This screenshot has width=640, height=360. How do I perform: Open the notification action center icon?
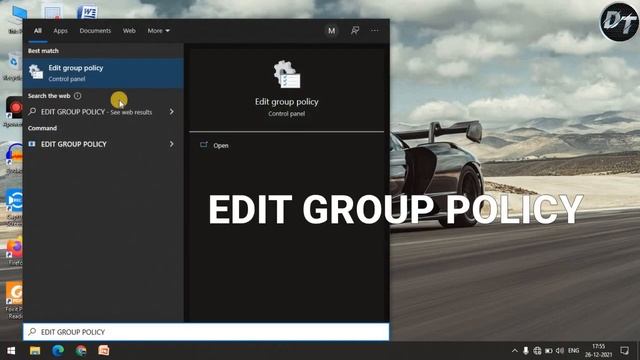[x=624, y=351]
